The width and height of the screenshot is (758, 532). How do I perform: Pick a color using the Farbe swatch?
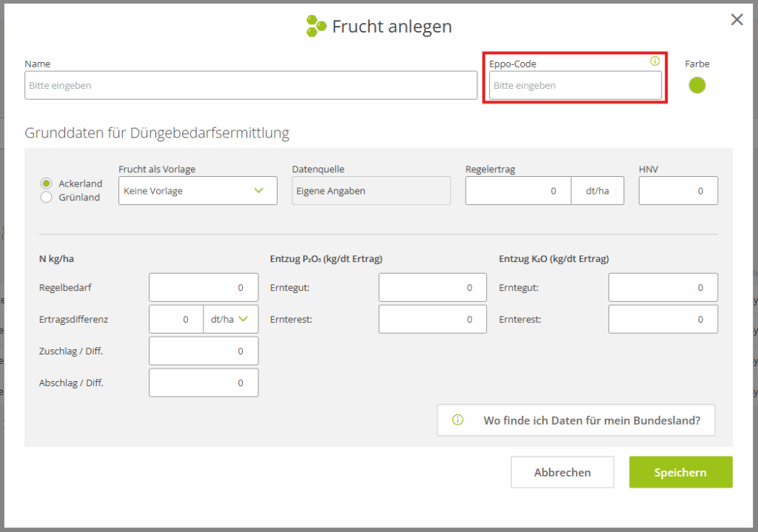697,86
